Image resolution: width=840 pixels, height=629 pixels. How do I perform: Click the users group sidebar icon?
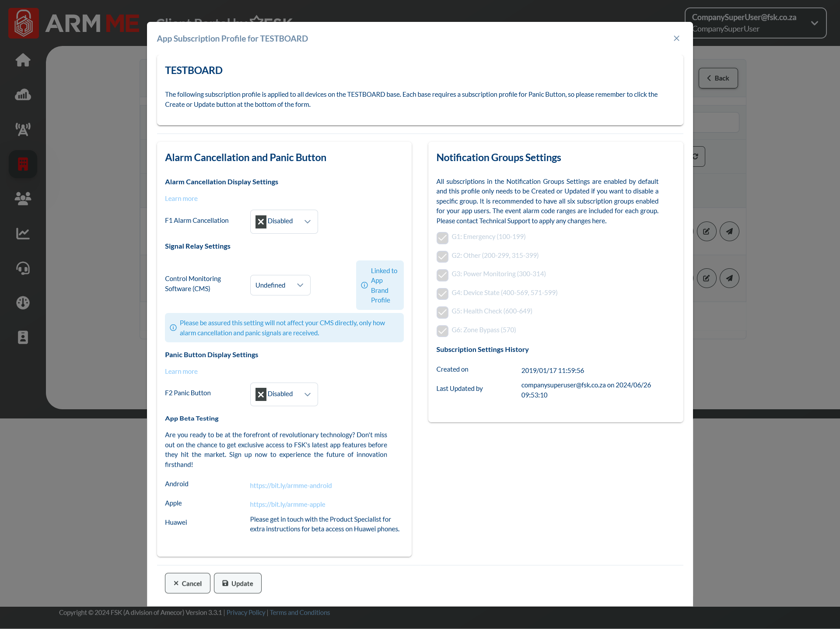click(x=23, y=198)
